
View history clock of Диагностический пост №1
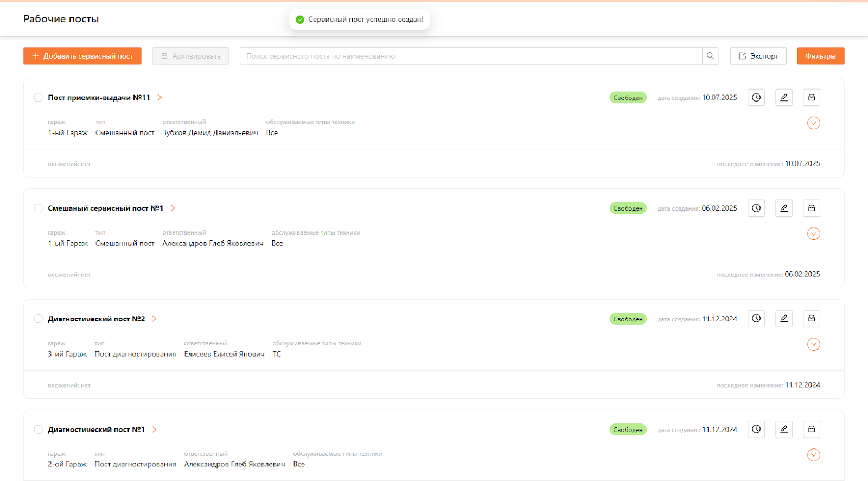coord(756,429)
